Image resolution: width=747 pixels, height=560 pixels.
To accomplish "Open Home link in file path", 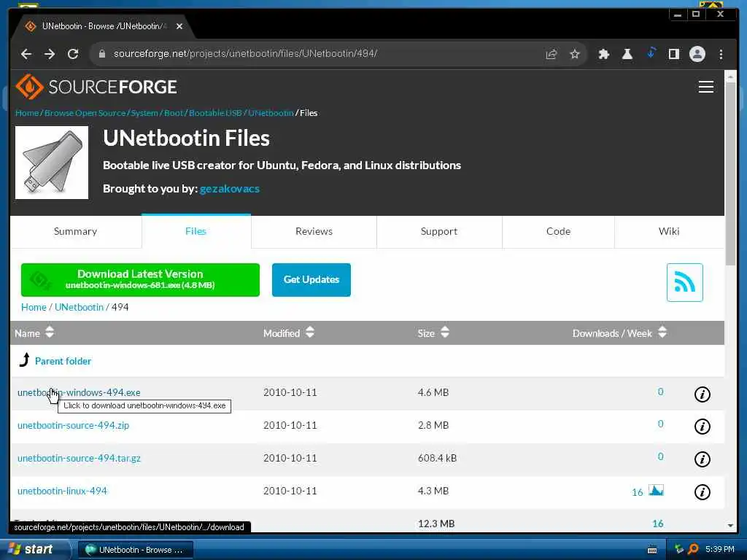I will tap(34, 307).
